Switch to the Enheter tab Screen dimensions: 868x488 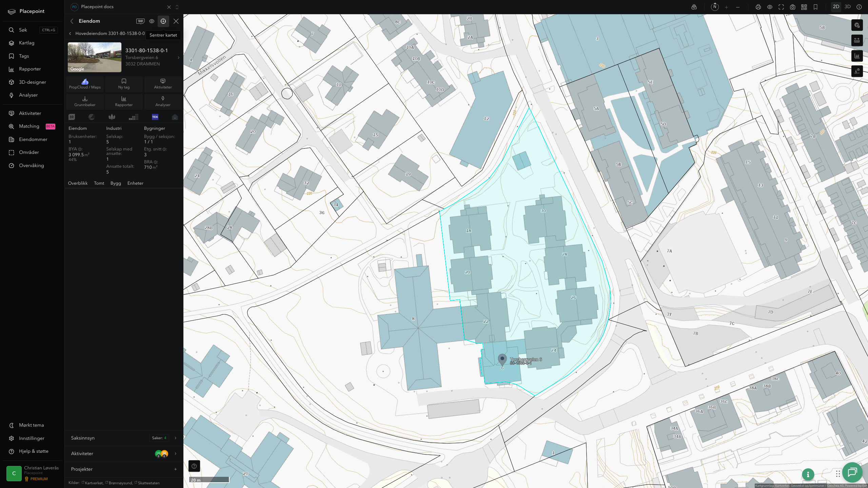pyautogui.click(x=135, y=183)
